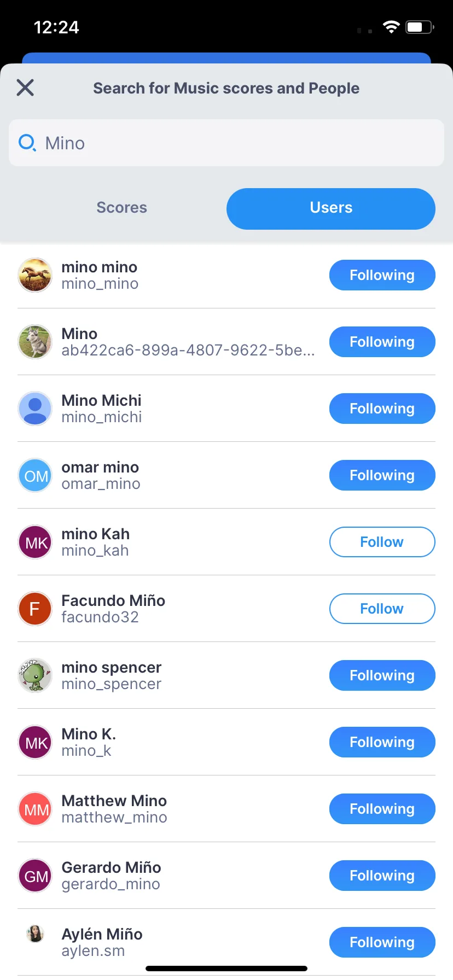Toggle Following for mino spencer
453x980 pixels.
point(382,675)
